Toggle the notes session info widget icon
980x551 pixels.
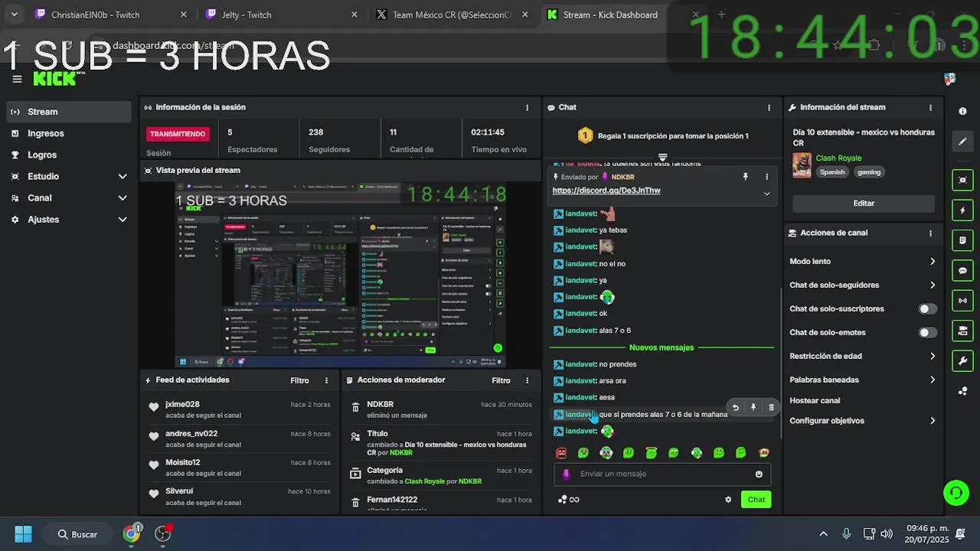click(x=962, y=240)
